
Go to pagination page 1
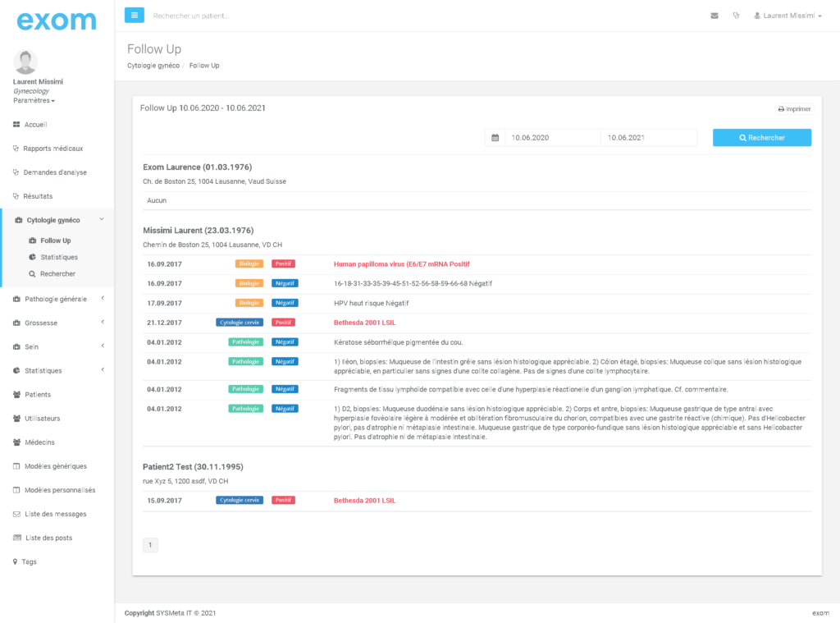pyautogui.click(x=151, y=545)
